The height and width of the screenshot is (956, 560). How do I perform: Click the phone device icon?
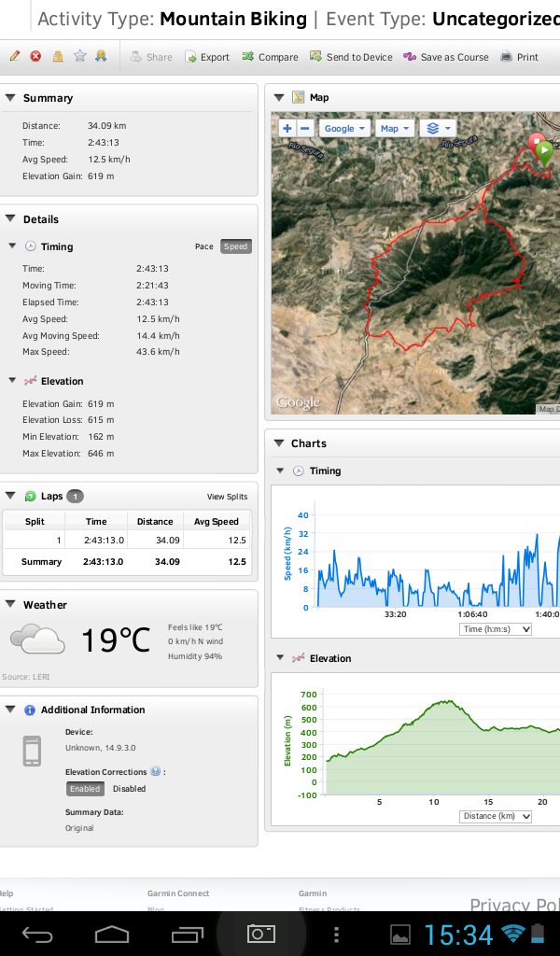[x=32, y=751]
